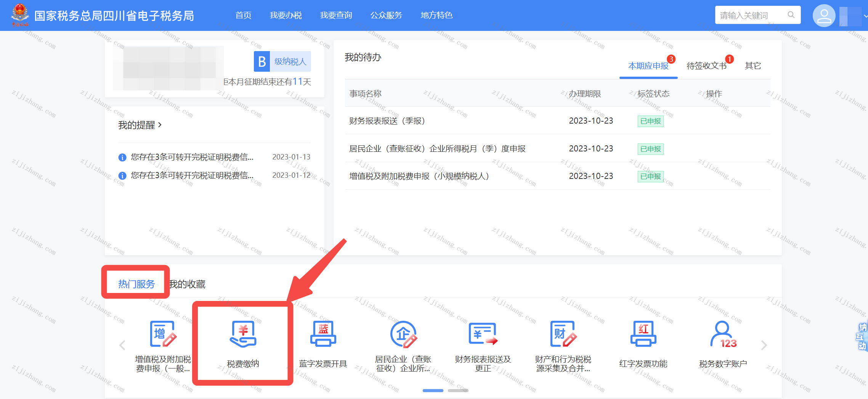This screenshot has width=868, height=399.
Task: Go to second carousel page indicator
Action: 458,391
